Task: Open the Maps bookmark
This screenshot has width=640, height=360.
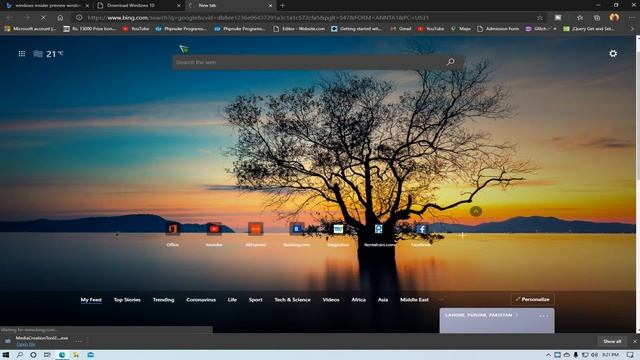Action: pos(461,29)
